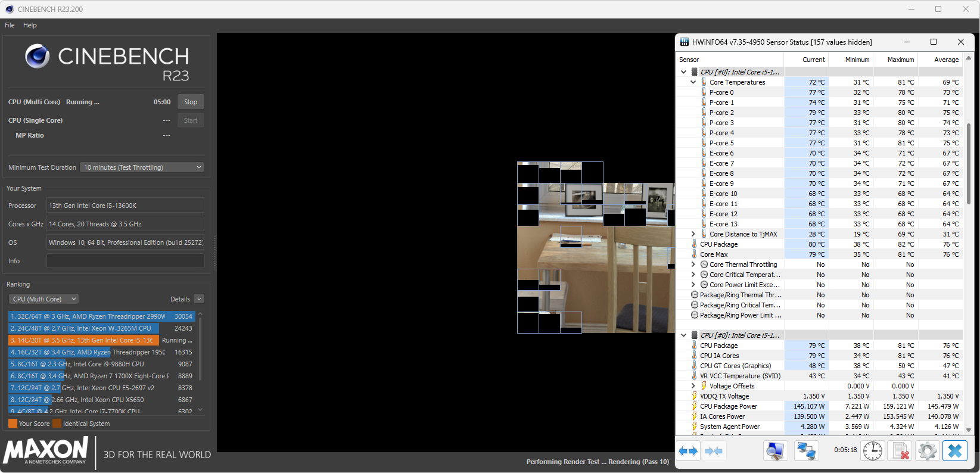Click the Info input field
This screenshot has width=980, height=473.
point(125,261)
